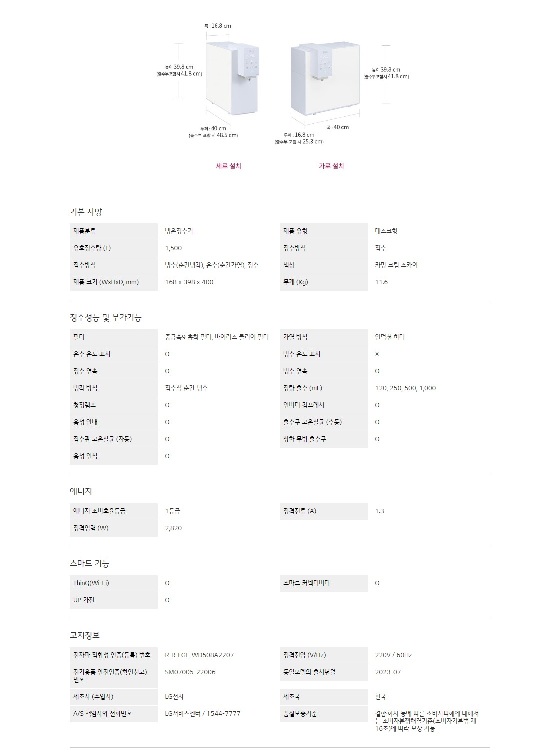The height and width of the screenshot is (748, 560).
Task: Click the 카밍 크림 스카이 color value
Action: (x=396, y=265)
